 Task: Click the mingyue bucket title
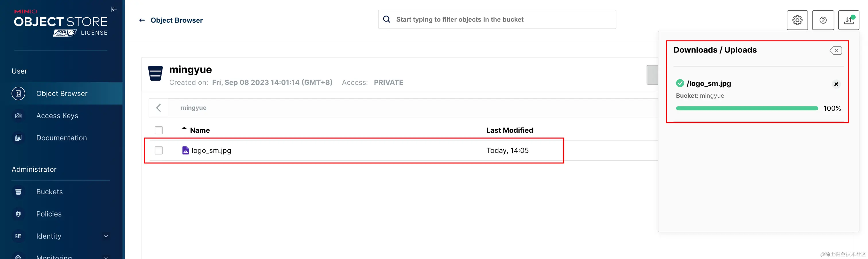coord(190,69)
